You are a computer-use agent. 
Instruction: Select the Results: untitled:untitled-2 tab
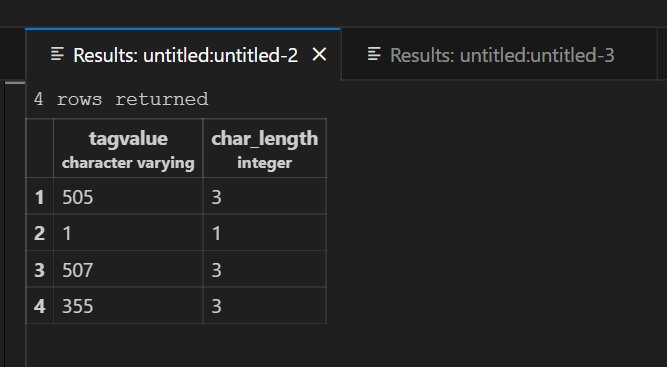pos(182,54)
